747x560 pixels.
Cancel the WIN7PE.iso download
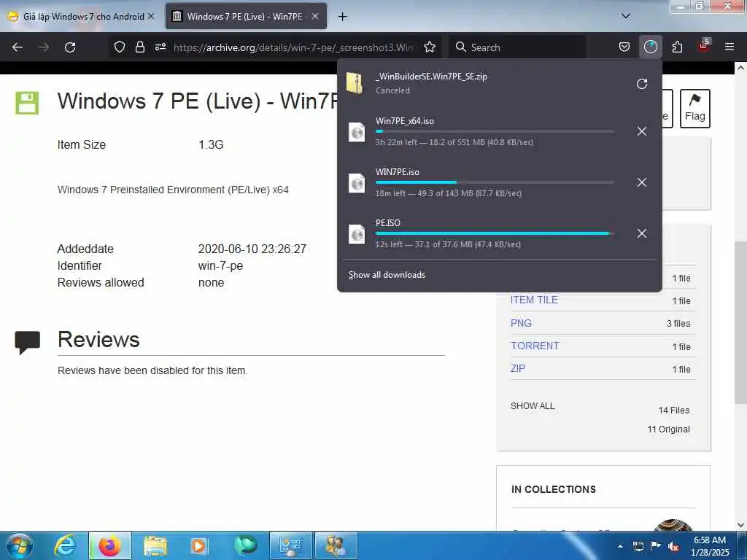click(x=642, y=182)
